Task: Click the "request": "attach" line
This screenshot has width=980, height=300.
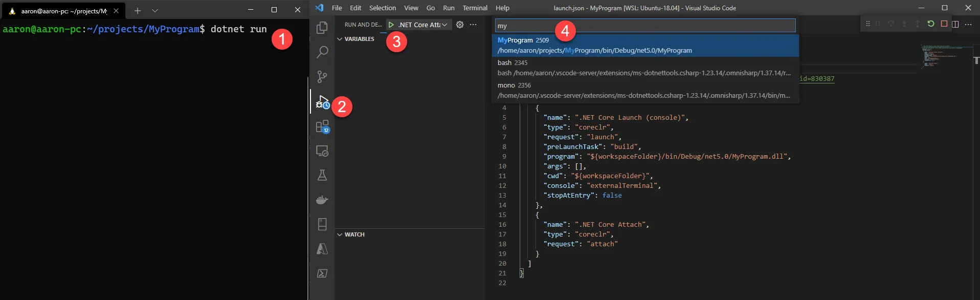Action: click(x=580, y=244)
